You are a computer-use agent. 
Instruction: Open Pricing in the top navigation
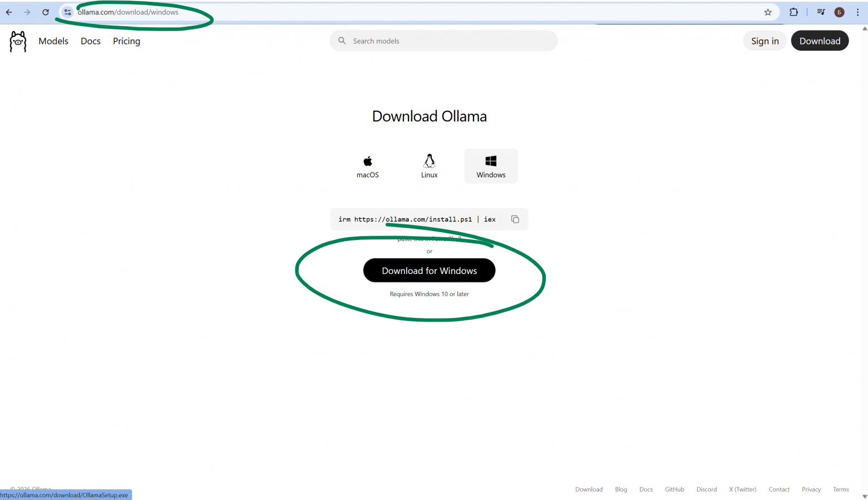(126, 41)
